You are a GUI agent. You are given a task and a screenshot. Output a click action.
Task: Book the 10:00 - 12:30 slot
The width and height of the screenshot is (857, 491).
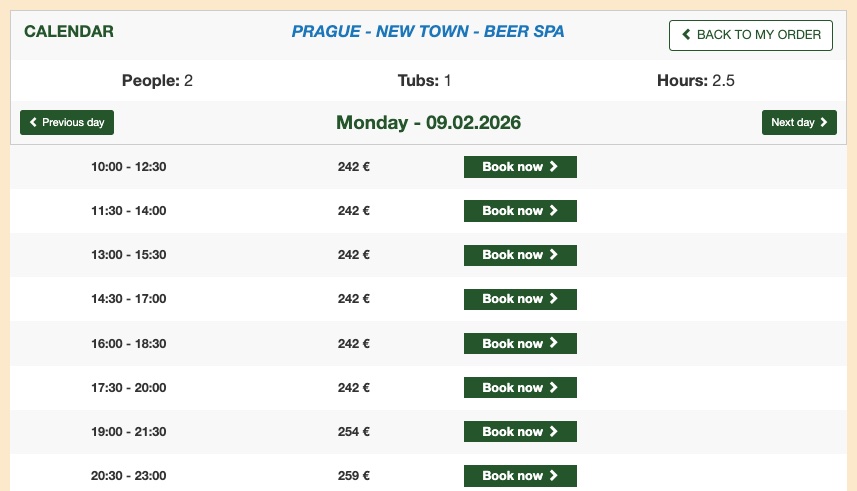520,167
